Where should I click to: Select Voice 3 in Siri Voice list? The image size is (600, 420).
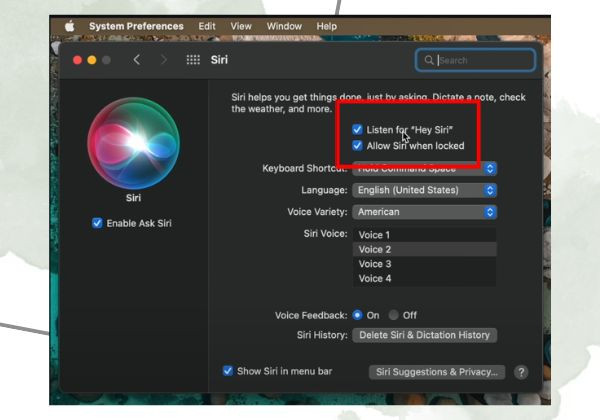(424, 264)
